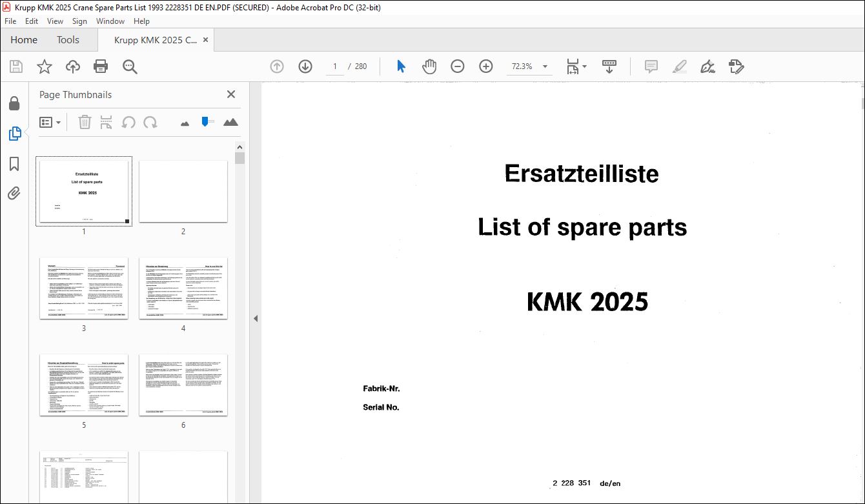865x504 pixels.
Task: Select the Highlight text tool
Action: click(x=679, y=66)
